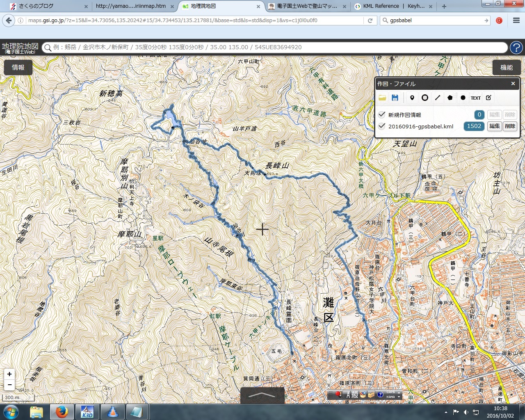Select the line drawing tool
Image resolution: width=525 pixels, height=420 pixels.
[438, 98]
